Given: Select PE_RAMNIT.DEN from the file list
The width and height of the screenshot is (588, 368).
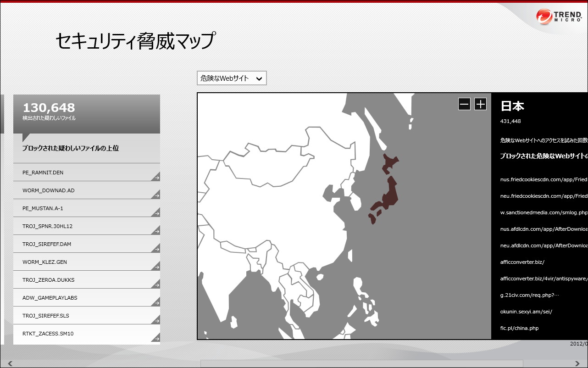Looking at the screenshot, I should pos(87,173).
